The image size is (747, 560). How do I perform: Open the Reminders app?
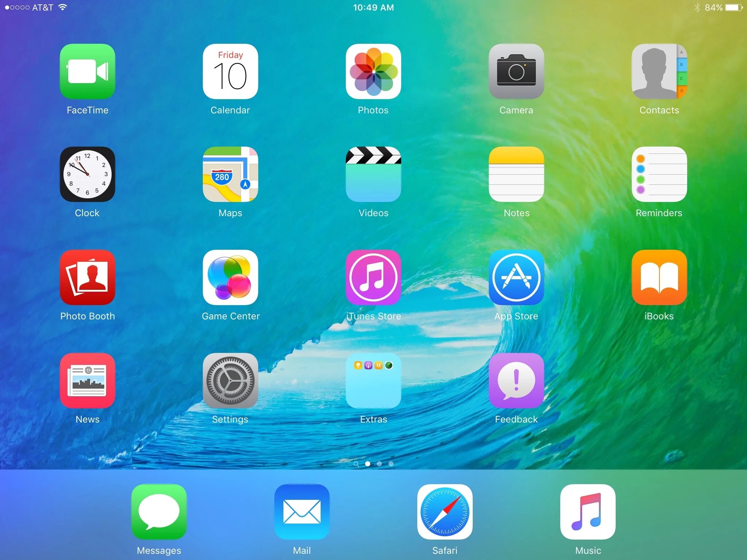(x=658, y=174)
